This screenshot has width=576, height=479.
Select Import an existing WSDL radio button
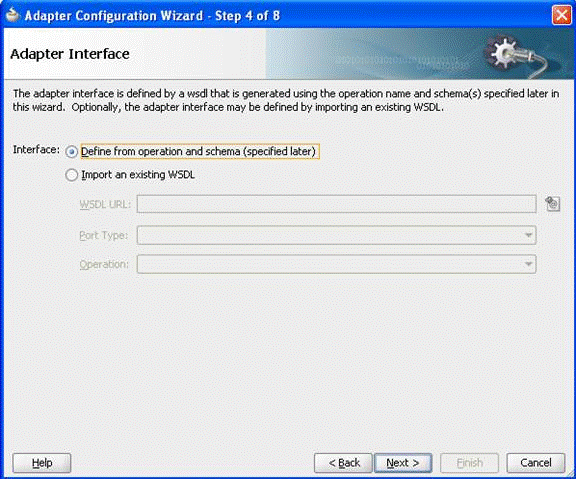pyautogui.click(x=71, y=175)
